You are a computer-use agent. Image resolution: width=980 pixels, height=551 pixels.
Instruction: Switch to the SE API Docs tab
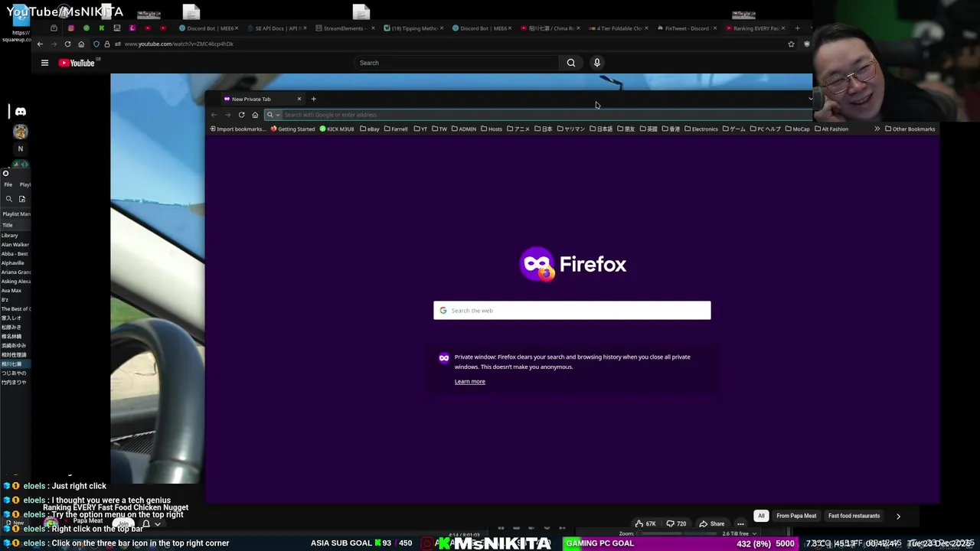(x=276, y=28)
